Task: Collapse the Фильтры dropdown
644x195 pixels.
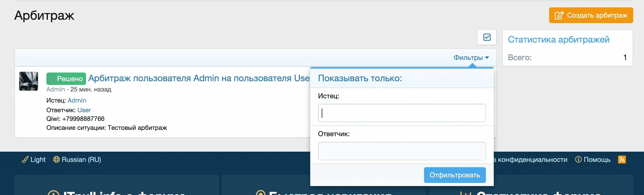Action: 471,58
